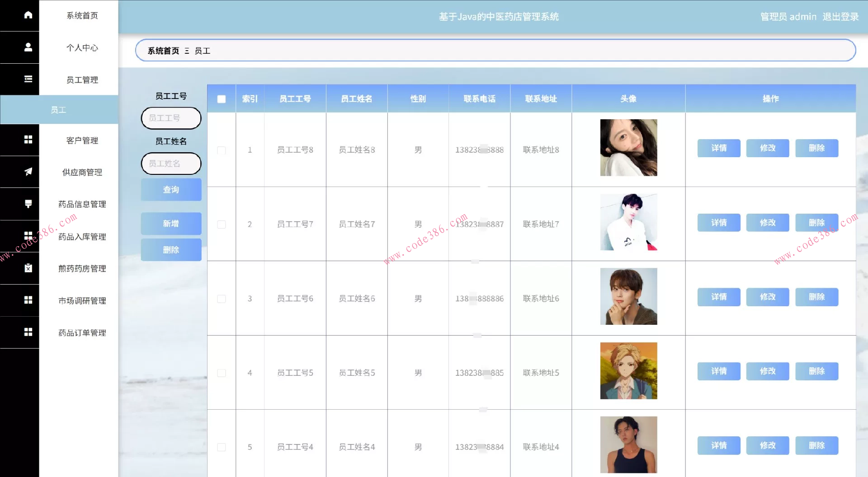Open 个人中心 menu item
The height and width of the screenshot is (477, 868).
[82, 48]
